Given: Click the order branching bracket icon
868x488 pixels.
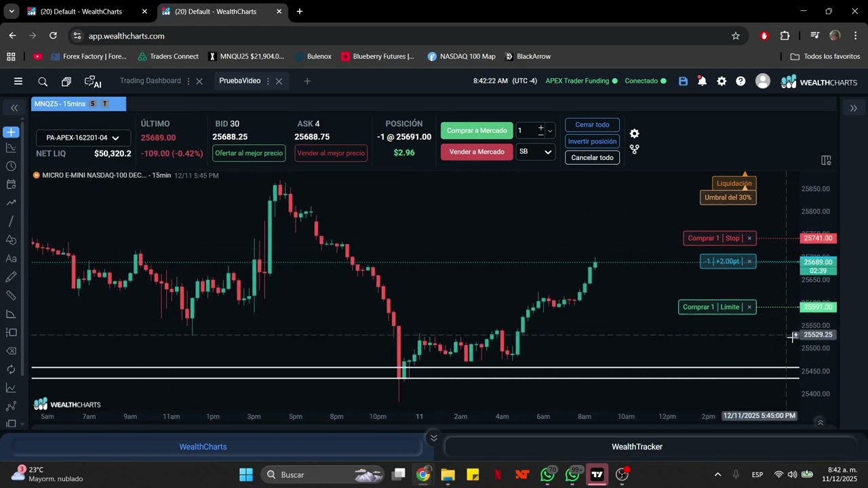Looking at the screenshot, I should coord(634,149).
